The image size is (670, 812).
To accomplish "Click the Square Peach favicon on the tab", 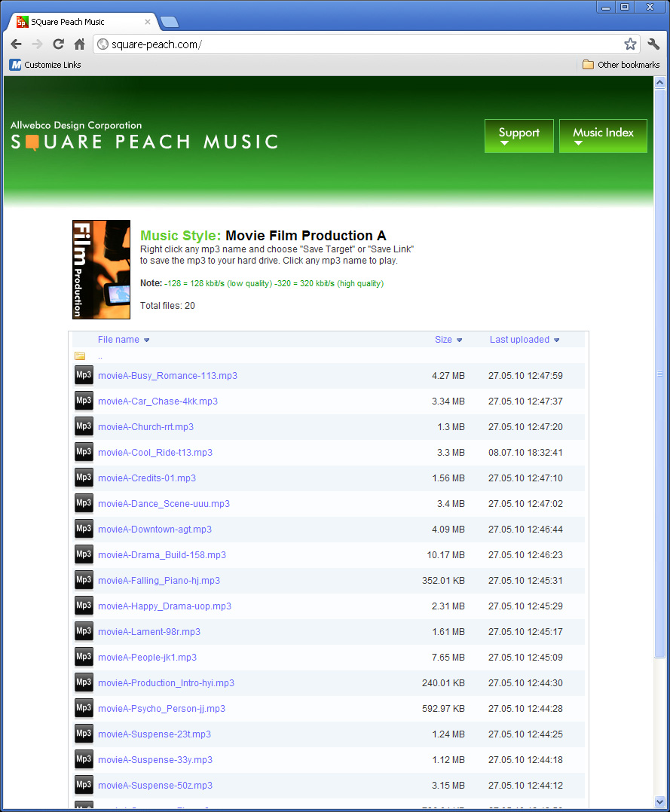I will click(x=22, y=22).
